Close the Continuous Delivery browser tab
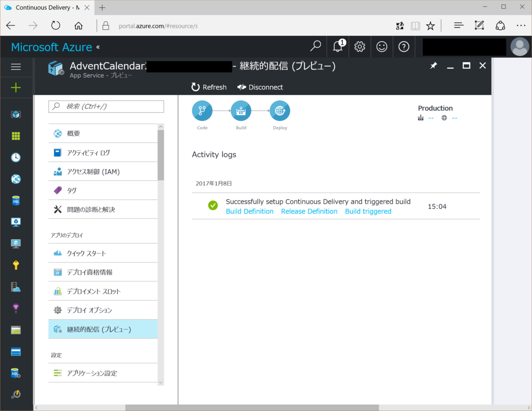The image size is (532, 411). click(x=87, y=7)
